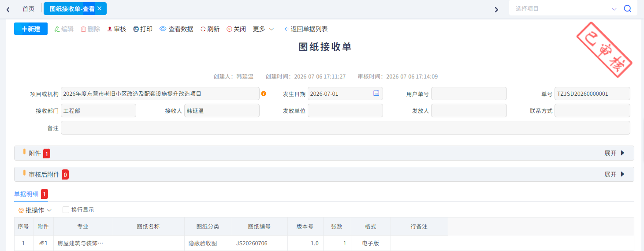
Task: Click the search magnifier icon
Action: [628, 8]
